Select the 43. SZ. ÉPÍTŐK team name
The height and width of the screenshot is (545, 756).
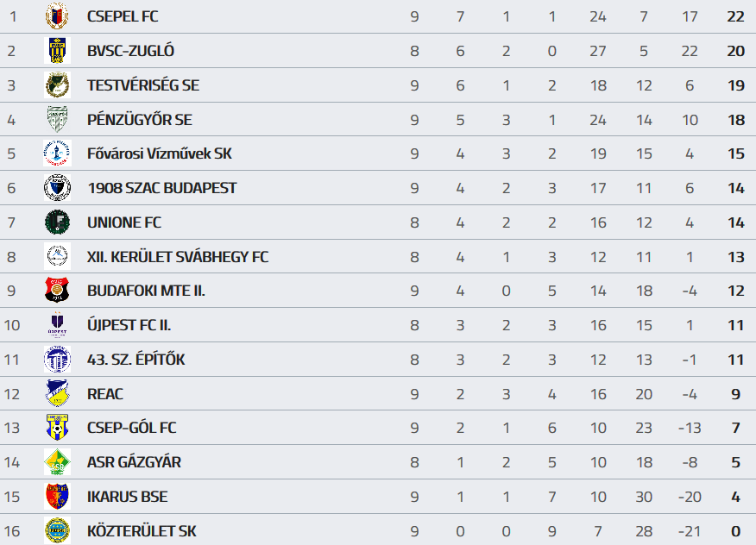tap(135, 360)
